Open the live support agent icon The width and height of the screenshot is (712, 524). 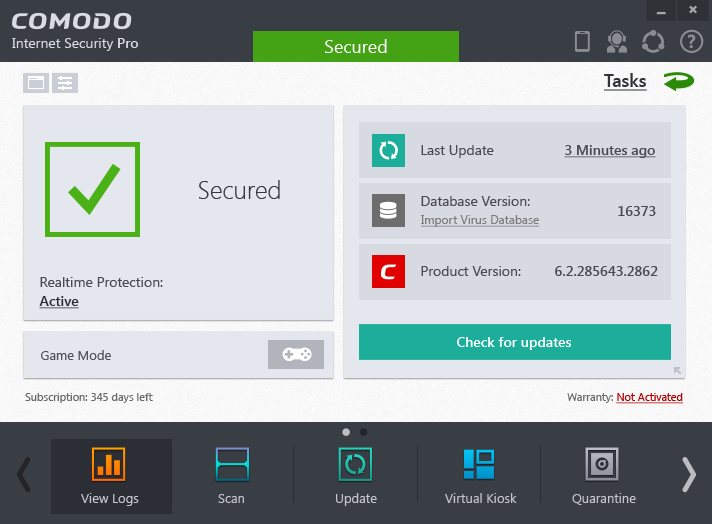pyautogui.click(x=617, y=42)
